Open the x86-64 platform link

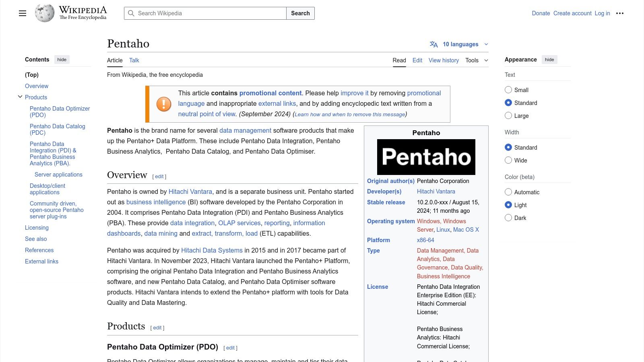pyautogui.click(x=425, y=240)
